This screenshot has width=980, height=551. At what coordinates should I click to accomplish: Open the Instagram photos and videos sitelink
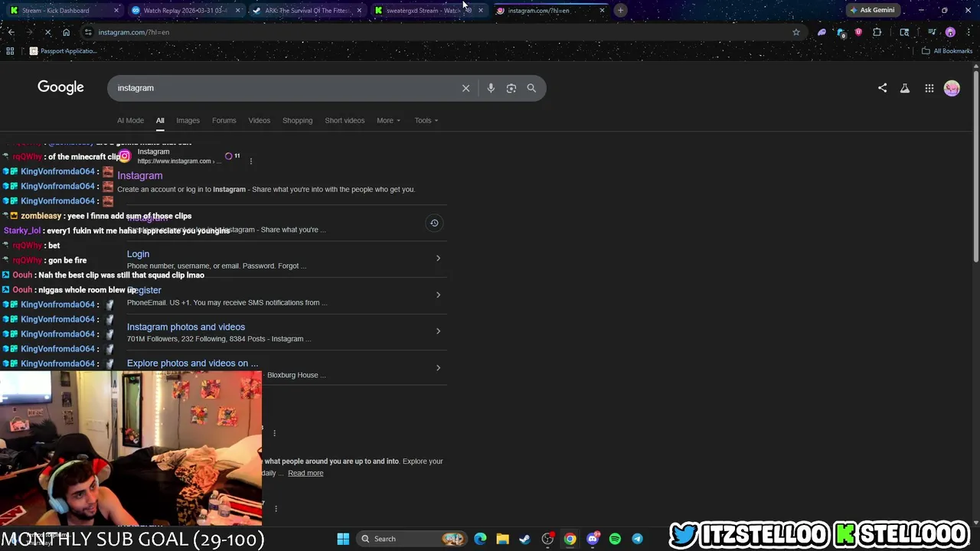(x=186, y=327)
